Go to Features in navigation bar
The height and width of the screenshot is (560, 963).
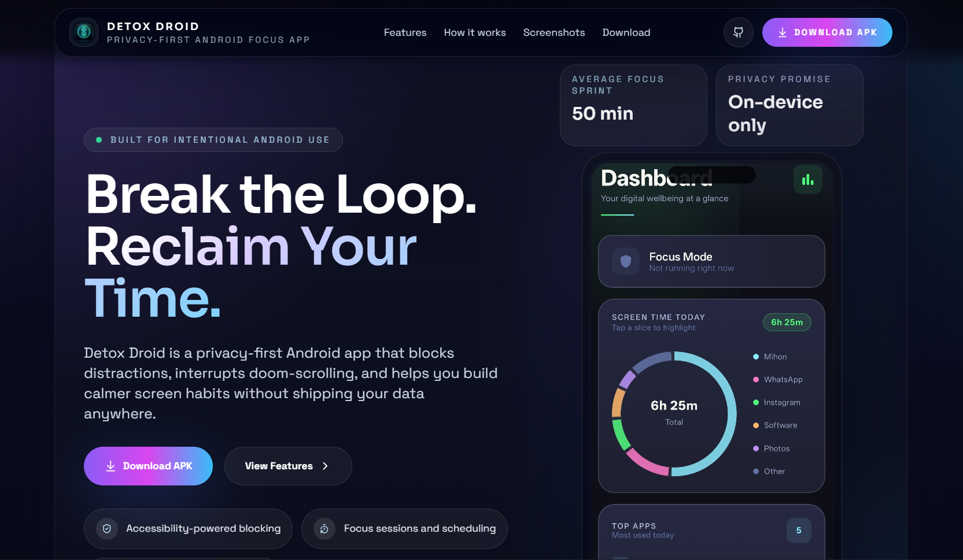click(405, 33)
